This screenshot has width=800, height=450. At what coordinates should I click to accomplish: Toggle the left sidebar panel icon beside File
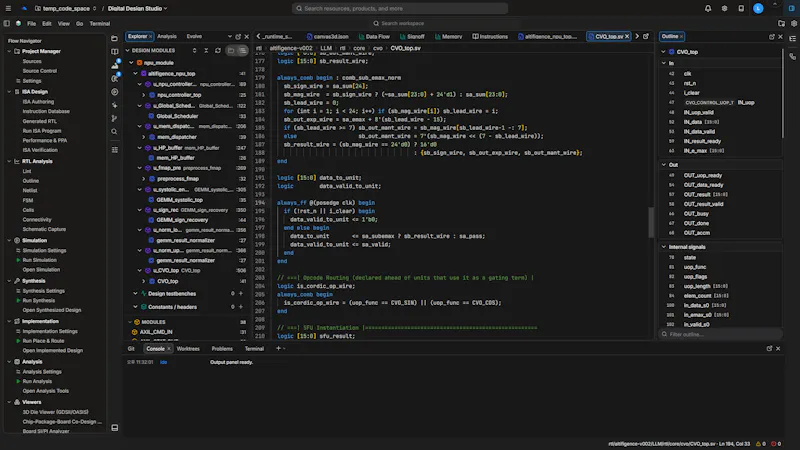[x=7, y=23]
